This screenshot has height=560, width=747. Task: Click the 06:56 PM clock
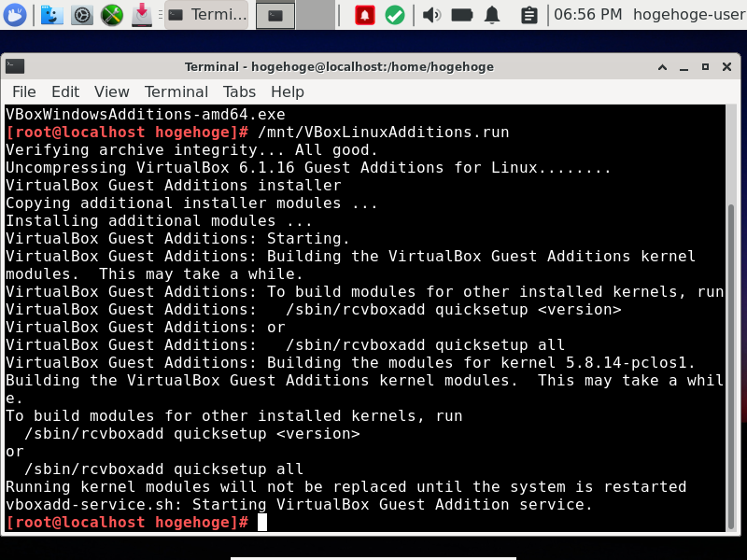click(x=588, y=14)
